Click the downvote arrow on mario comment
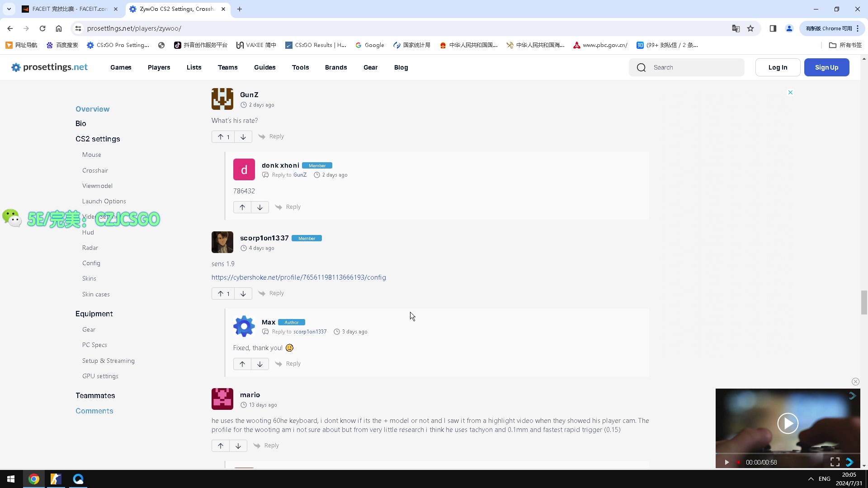The height and width of the screenshot is (488, 868). pos(238,445)
